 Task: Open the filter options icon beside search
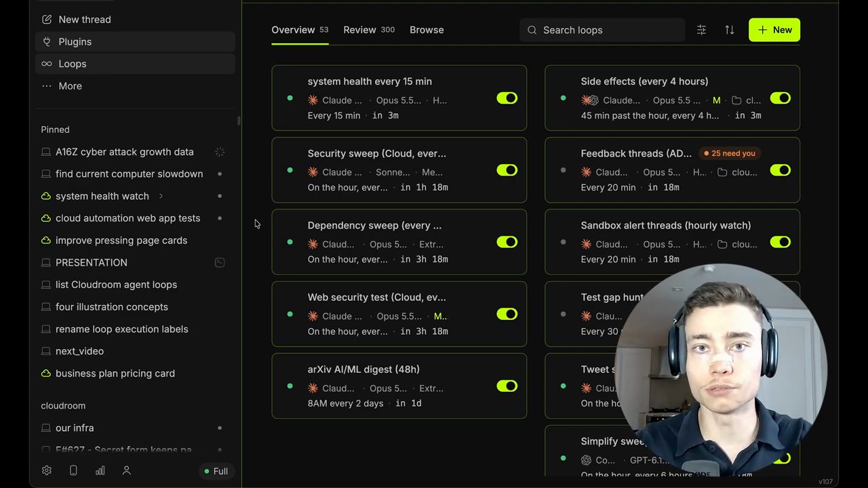tap(701, 30)
